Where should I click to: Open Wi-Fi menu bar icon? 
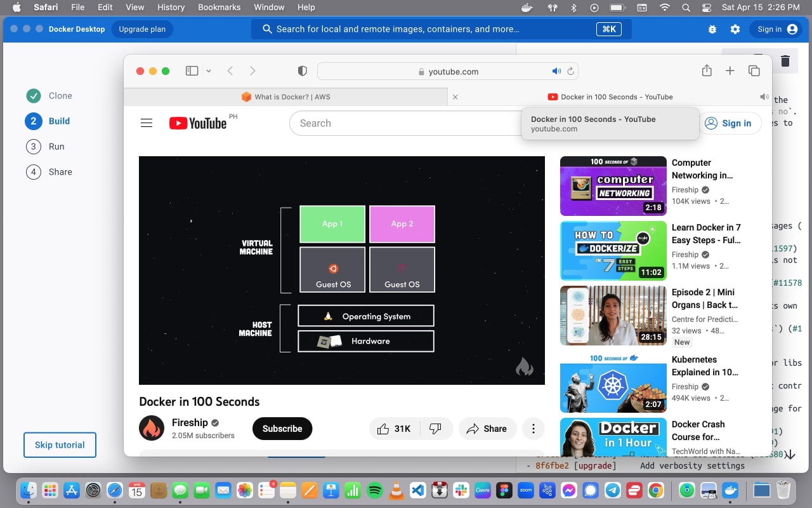point(665,8)
